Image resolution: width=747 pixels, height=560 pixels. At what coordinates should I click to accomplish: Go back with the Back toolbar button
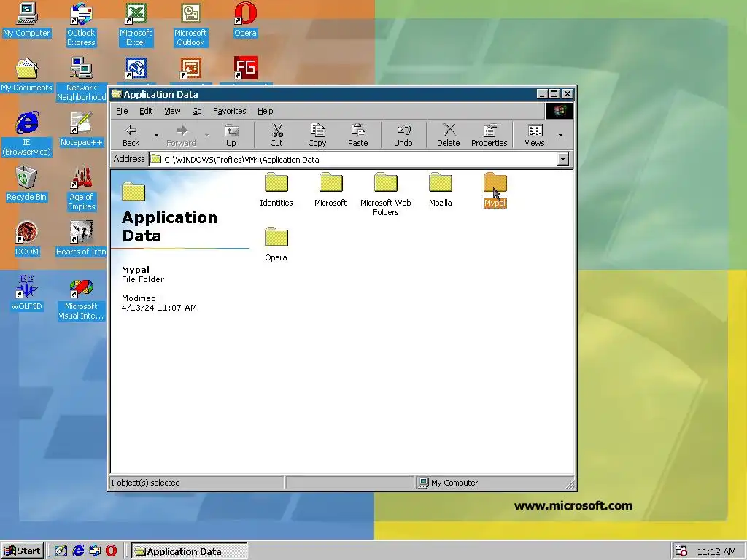point(131,135)
